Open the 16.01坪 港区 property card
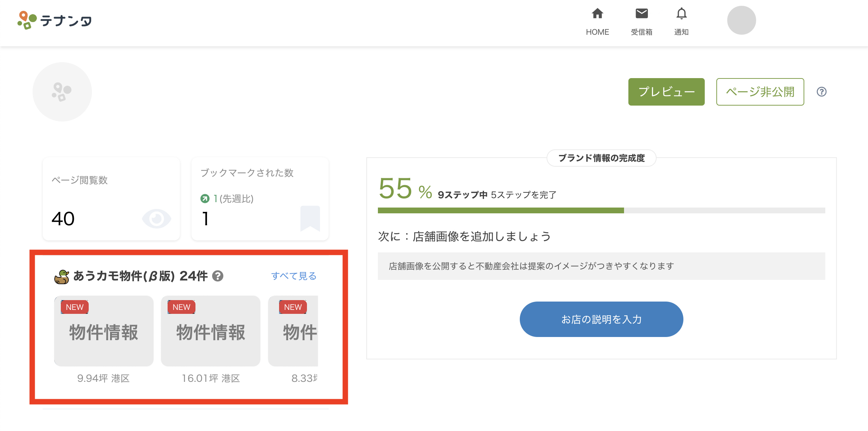868x431 pixels. click(x=211, y=331)
